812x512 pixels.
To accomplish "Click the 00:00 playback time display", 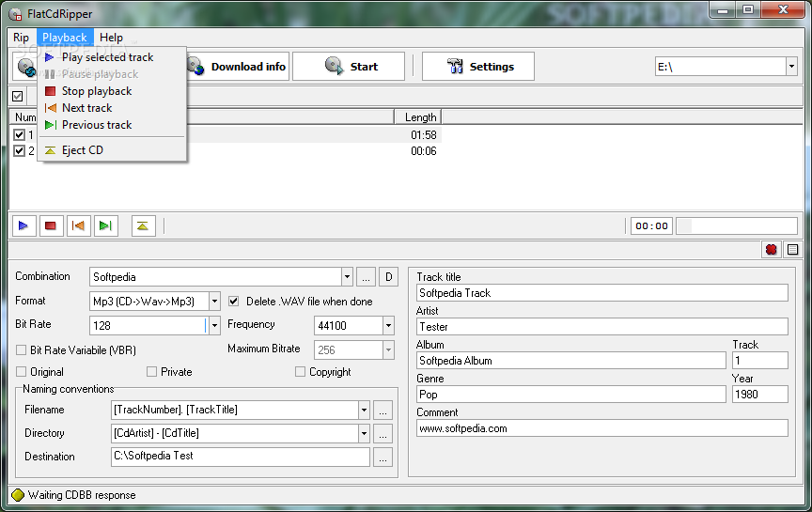I will 651,226.
